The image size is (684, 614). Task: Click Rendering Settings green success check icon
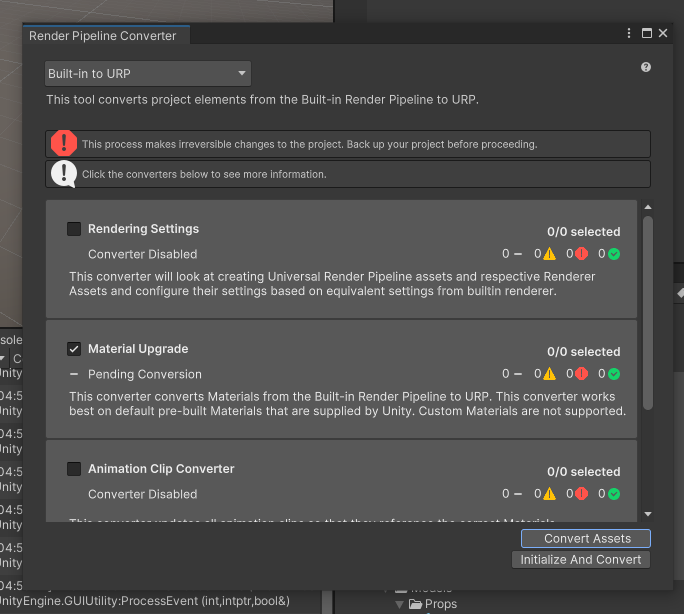click(x=614, y=254)
